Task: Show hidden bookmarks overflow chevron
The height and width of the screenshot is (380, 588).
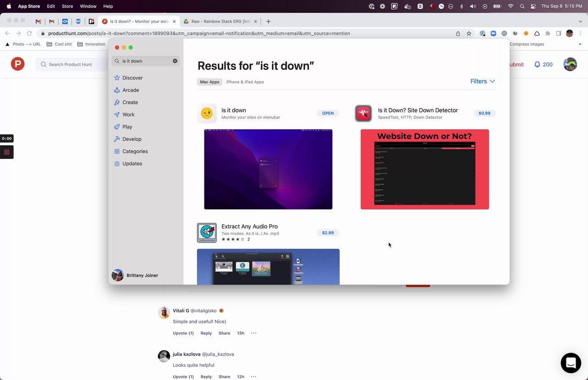Action: (580, 45)
